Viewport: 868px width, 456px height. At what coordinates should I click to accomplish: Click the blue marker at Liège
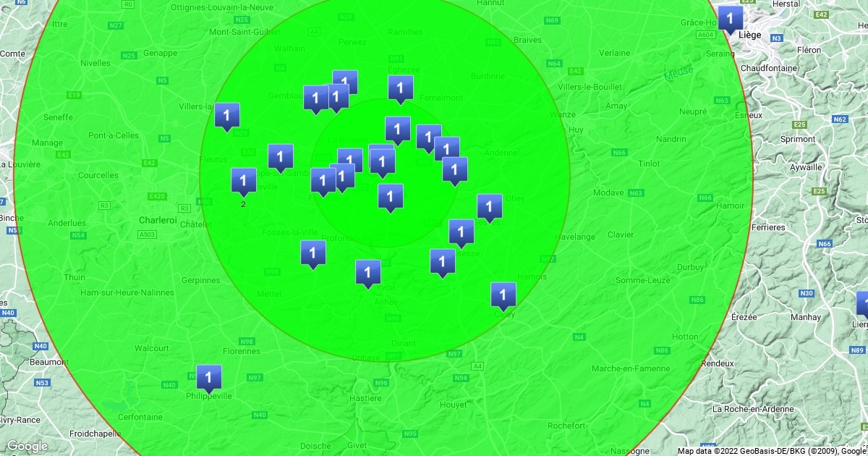tap(730, 20)
